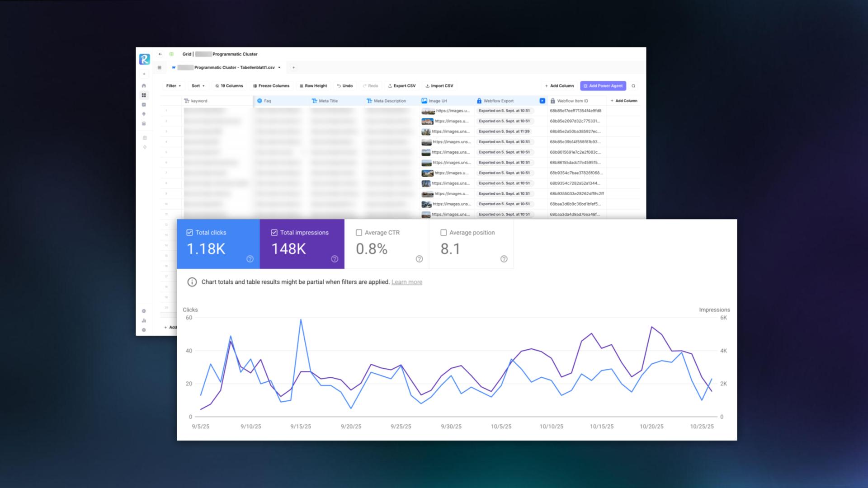Open the hamburger menu beside the sheet tab
868x488 pixels.
[x=159, y=68]
